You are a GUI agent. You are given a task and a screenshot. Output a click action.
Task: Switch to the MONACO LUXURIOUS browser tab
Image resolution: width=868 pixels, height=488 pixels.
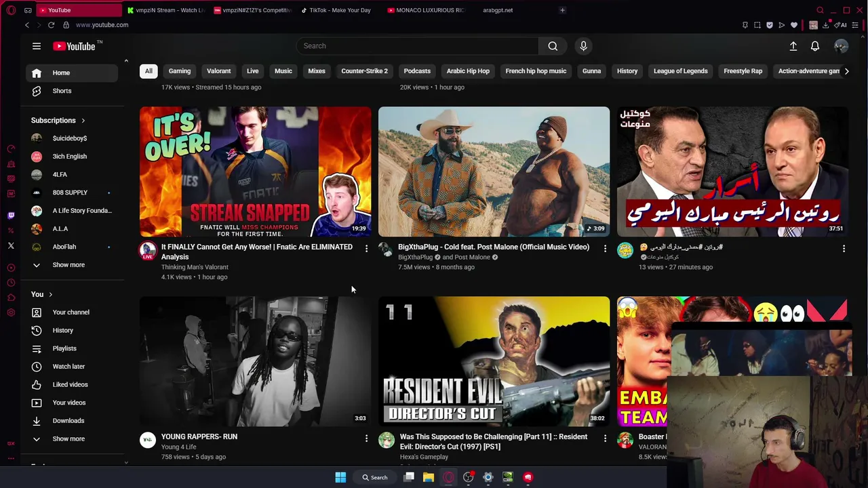coord(426,10)
